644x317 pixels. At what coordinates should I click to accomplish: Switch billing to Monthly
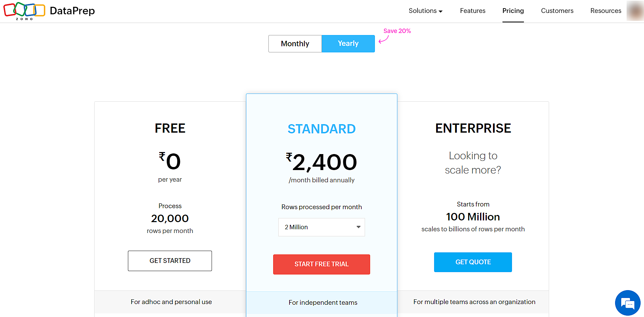pos(295,44)
